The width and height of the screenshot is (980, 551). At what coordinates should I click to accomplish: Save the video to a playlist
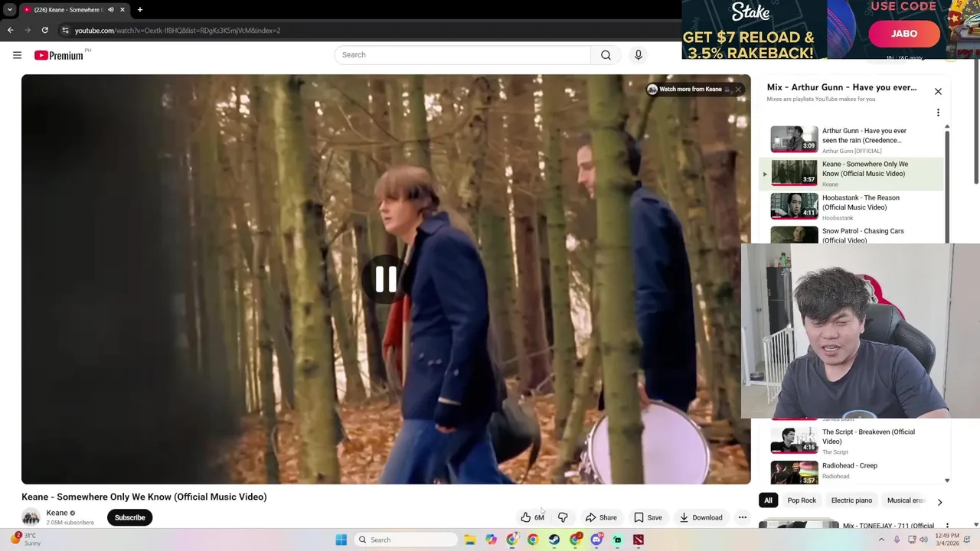click(x=648, y=517)
